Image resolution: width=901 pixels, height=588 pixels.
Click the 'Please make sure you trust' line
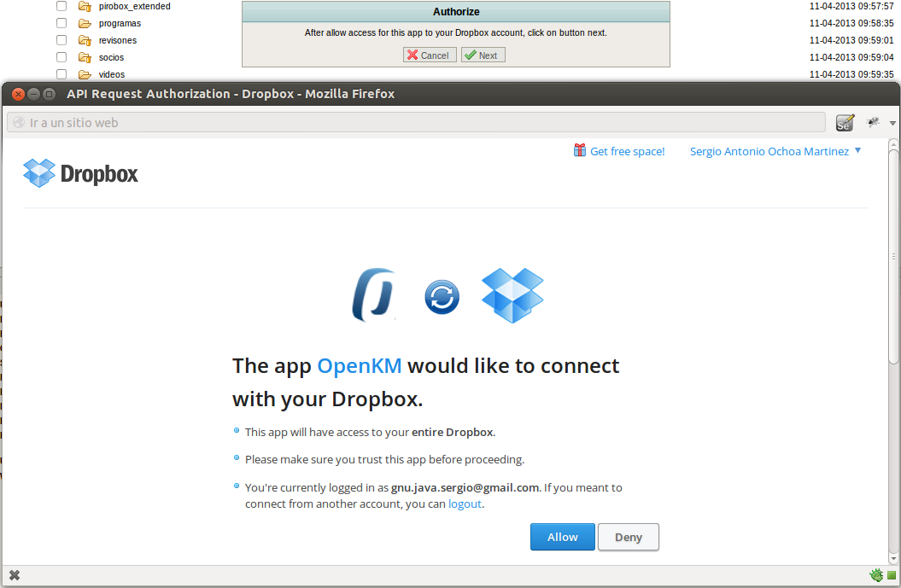click(384, 459)
